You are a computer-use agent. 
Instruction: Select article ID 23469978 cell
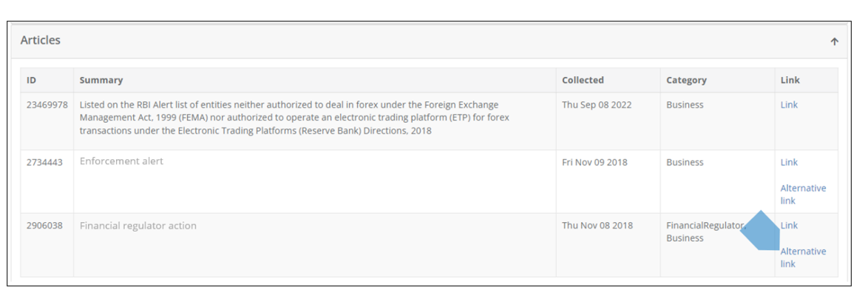click(x=47, y=105)
